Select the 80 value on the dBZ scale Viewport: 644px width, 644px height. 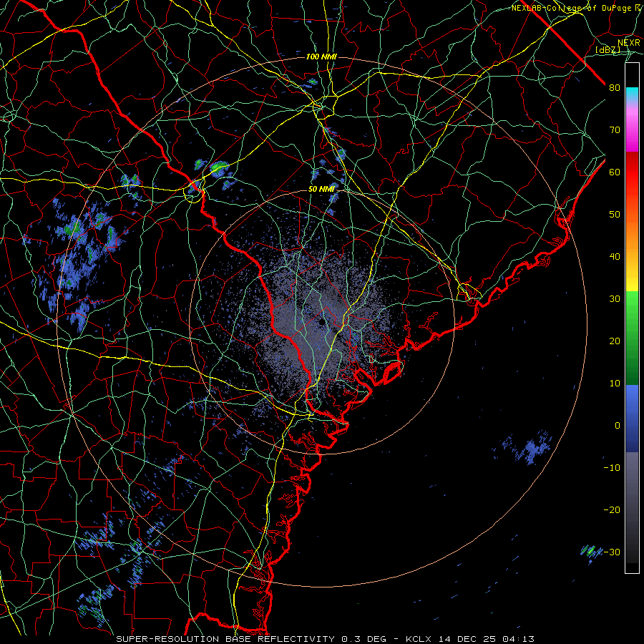(615, 87)
